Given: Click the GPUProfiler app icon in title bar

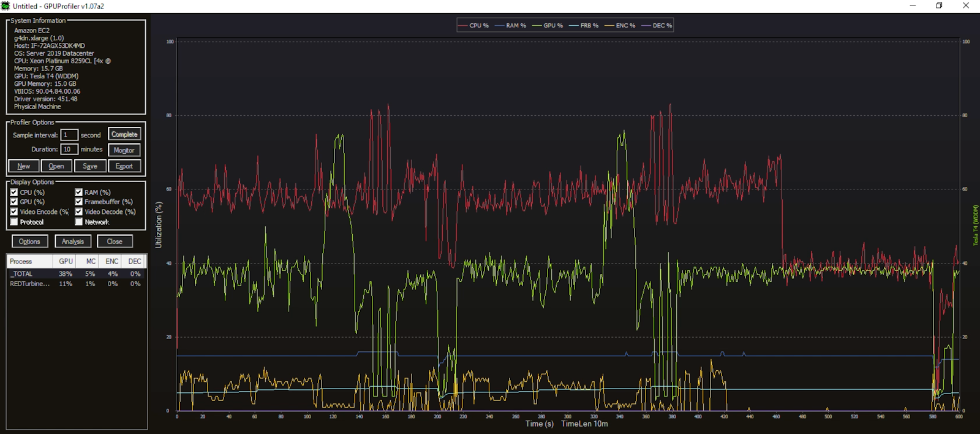Looking at the screenshot, I should click(6, 6).
